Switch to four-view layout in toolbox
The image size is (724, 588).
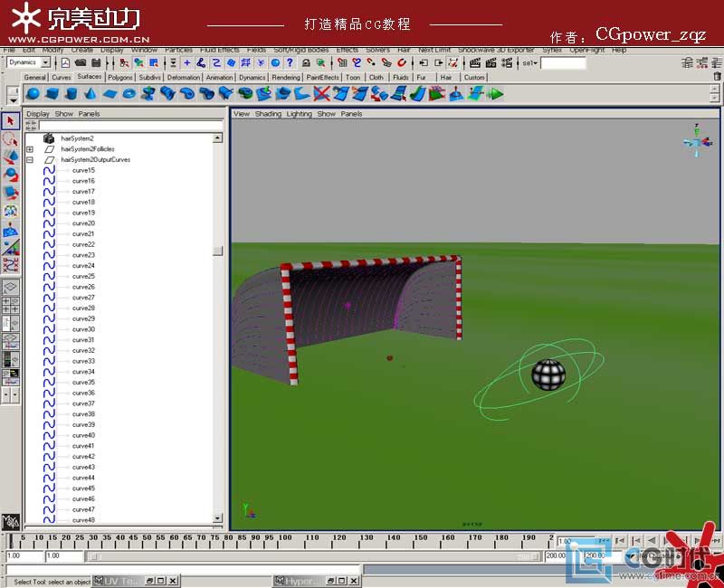pyautogui.click(x=11, y=305)
